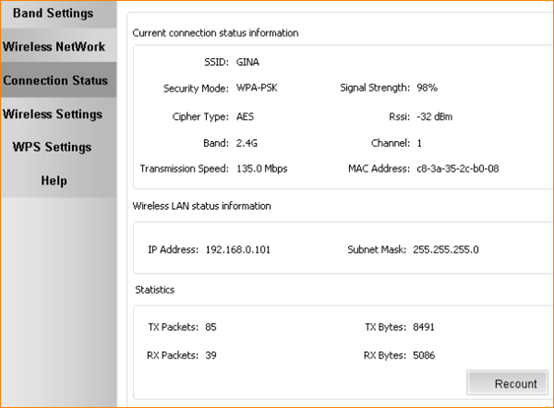
Task: Click the RX Bytes 5086 counter
Action: (424, 355)
